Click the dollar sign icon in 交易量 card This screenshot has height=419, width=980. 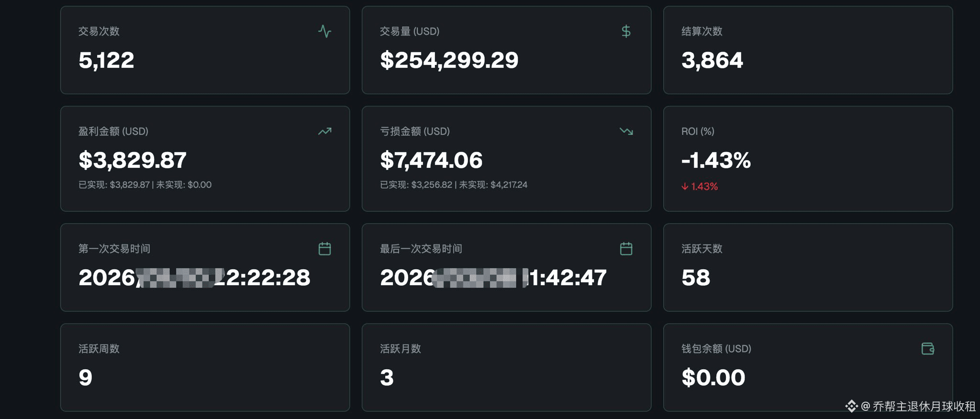tap(626, 32)
